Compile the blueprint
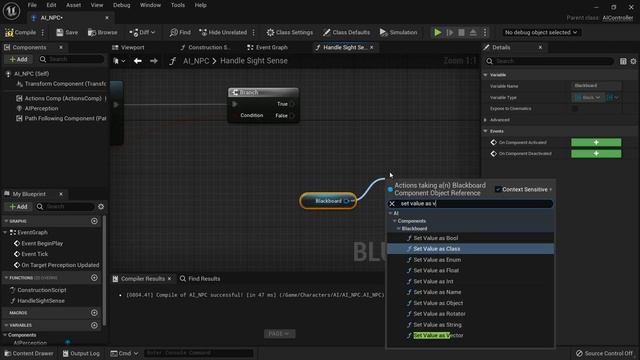The image size is (640, 360). [20, 32]
